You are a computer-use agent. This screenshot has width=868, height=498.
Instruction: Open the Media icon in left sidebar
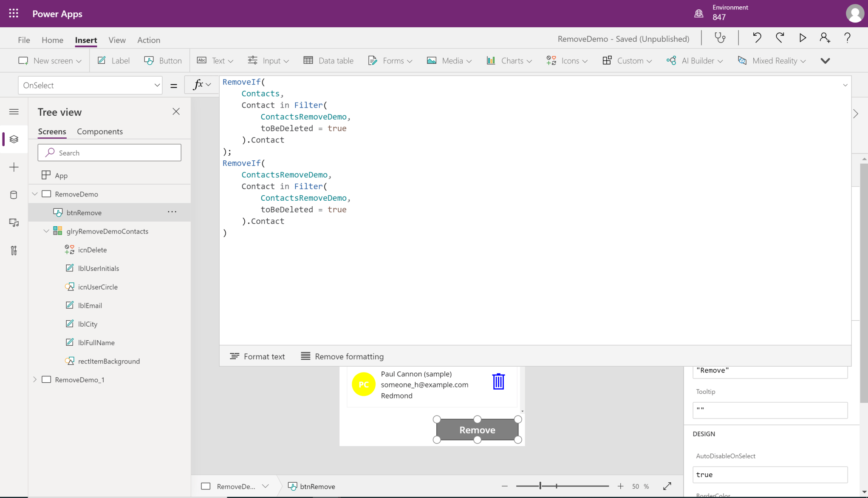click(x=14, y=223)
